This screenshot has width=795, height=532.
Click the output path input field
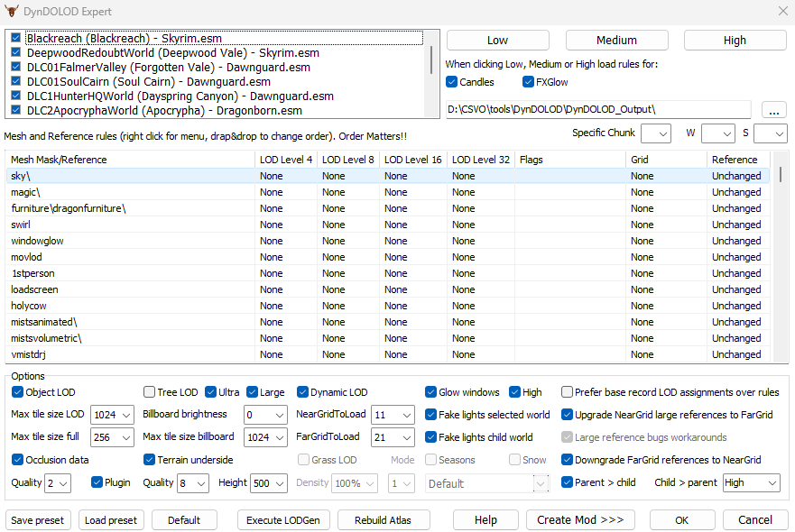598,109
